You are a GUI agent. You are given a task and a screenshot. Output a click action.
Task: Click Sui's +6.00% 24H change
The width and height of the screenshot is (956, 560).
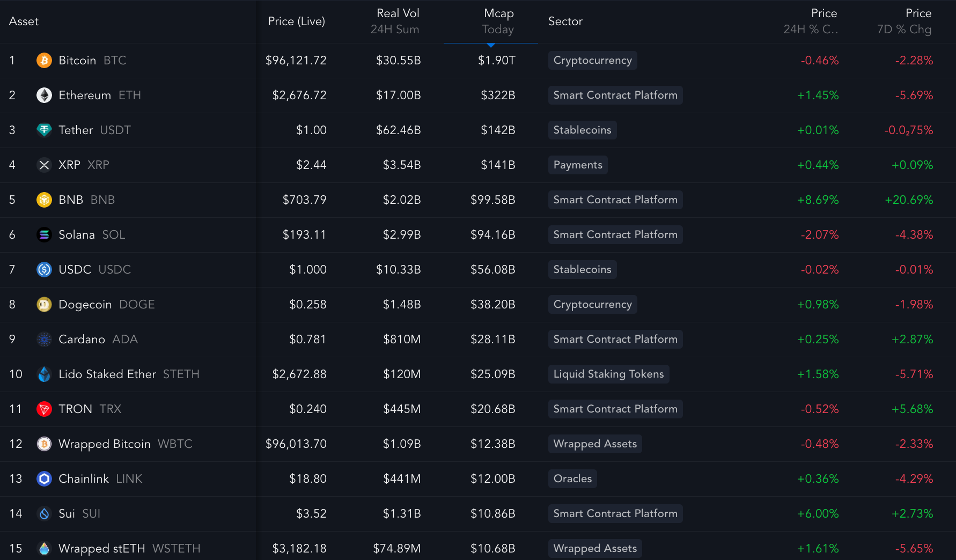click(x=818, y=514)
